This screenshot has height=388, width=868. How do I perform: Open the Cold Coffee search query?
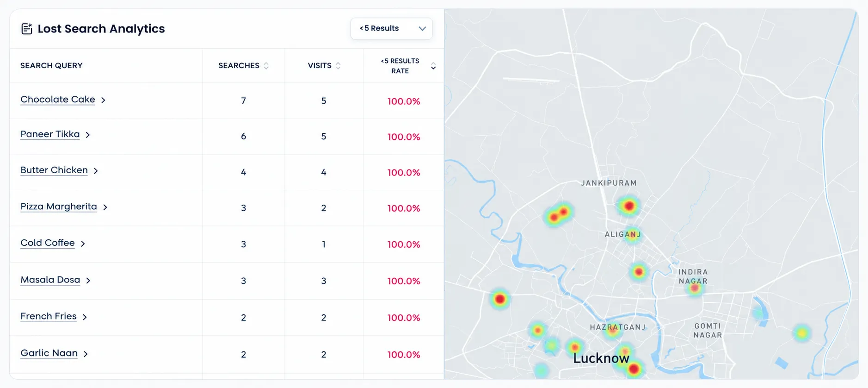point(48,243)
